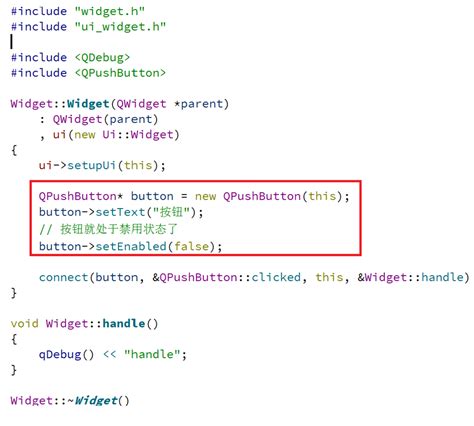Image resolution: width=474 pixels, height=426 pixels.
Task: Click &Widget::handle slot argument
Action: click(x=411, y=277)
